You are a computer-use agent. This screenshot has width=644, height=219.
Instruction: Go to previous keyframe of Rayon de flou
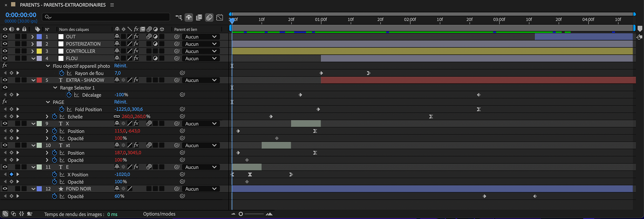[5, 73]
